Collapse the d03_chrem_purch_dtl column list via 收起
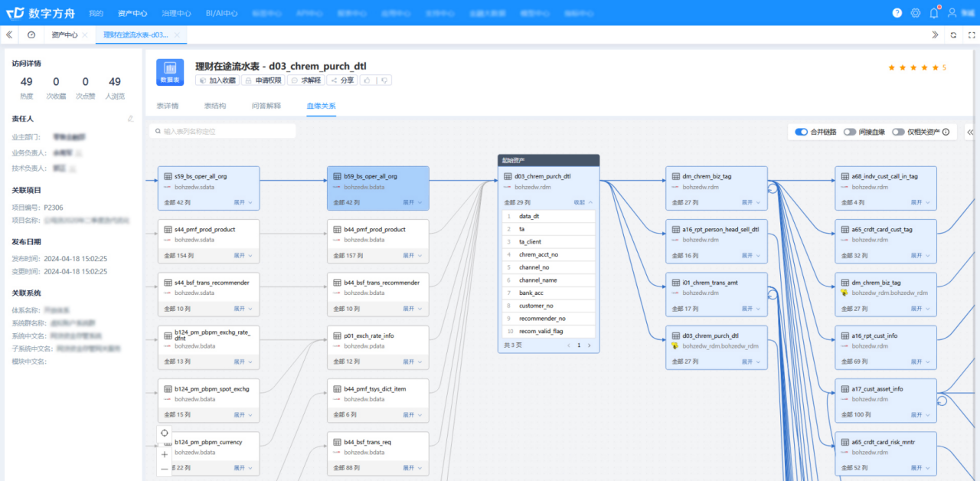The height and width of the screenshot is (481, 980). click(x=582, y=202)
